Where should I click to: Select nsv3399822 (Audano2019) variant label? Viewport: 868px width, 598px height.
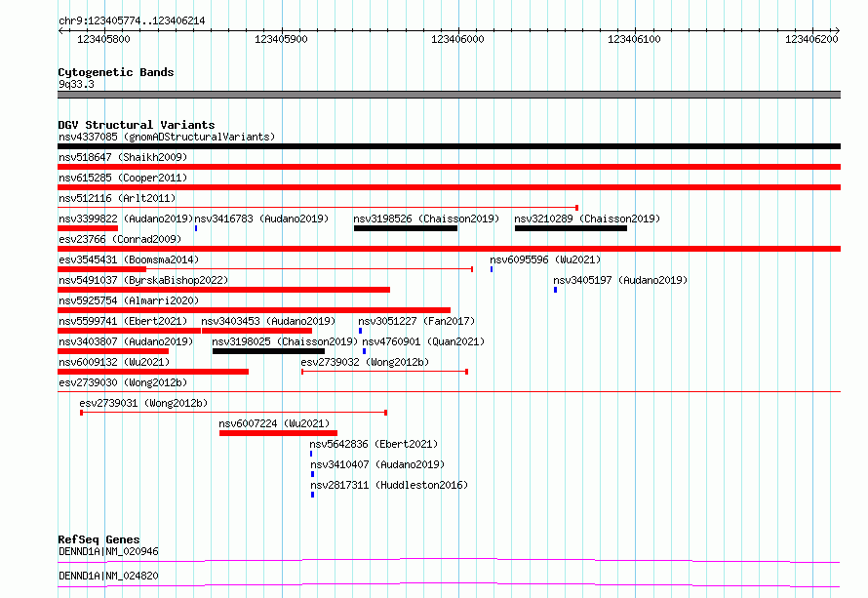tap(126, 219)
